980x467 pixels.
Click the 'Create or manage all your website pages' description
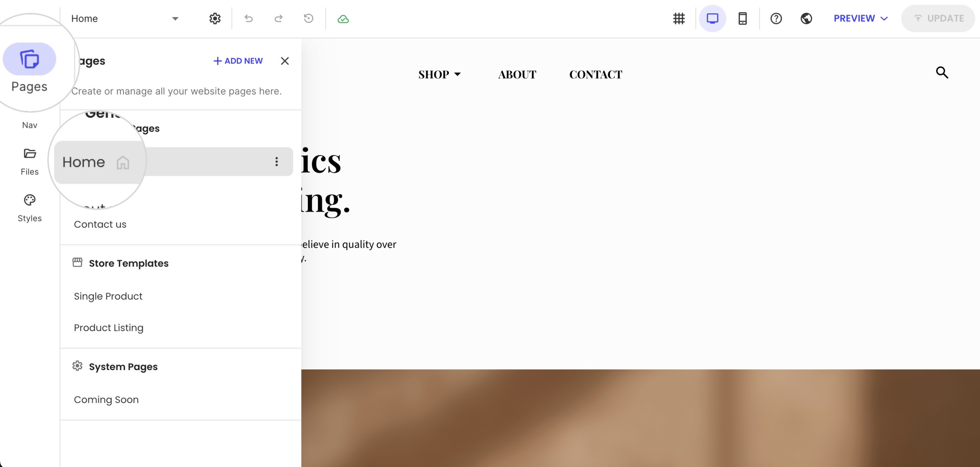[x=176, y=91]
